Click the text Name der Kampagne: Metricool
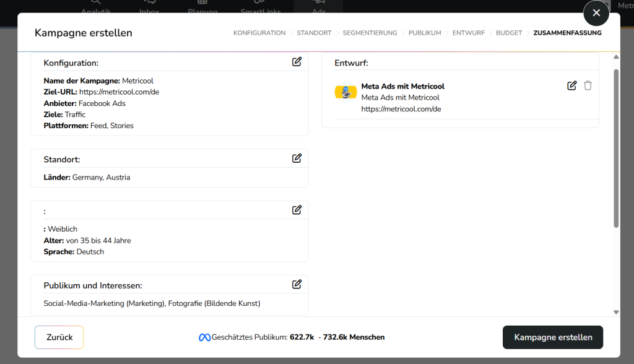This screenshot has height=364, width=634. pos(98,81)
